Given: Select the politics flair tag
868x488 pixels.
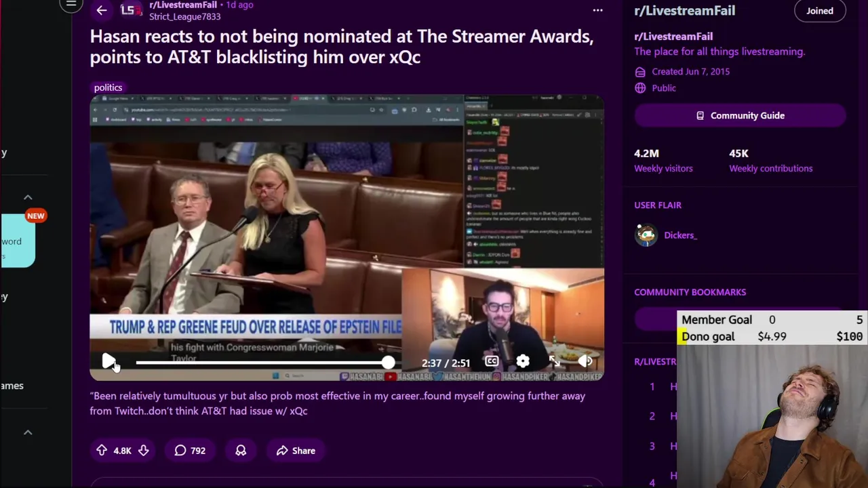Looking at the screenshot, I should pos(108,87).
